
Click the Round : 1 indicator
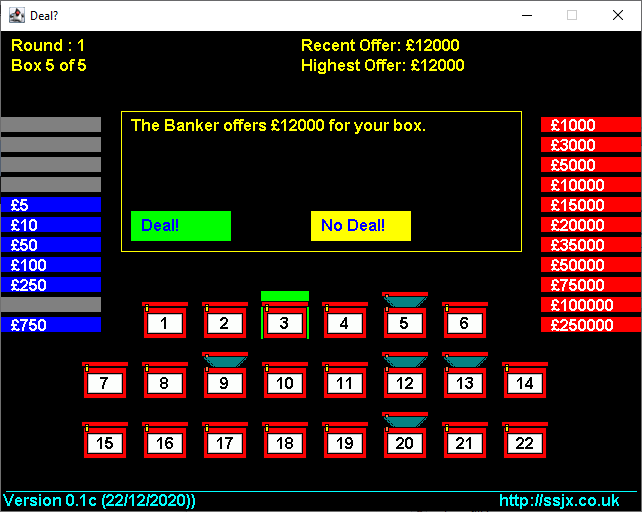pos(48,45)
